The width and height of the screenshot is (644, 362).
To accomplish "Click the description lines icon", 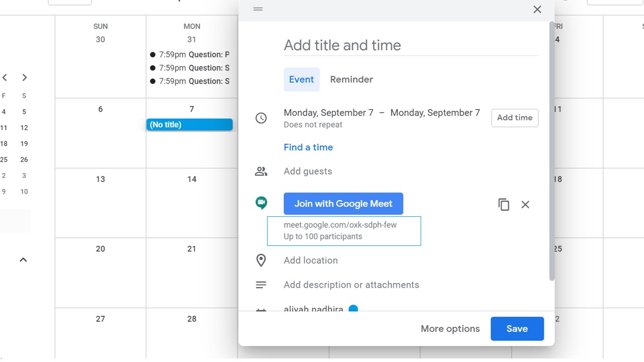I will (261, 284).
